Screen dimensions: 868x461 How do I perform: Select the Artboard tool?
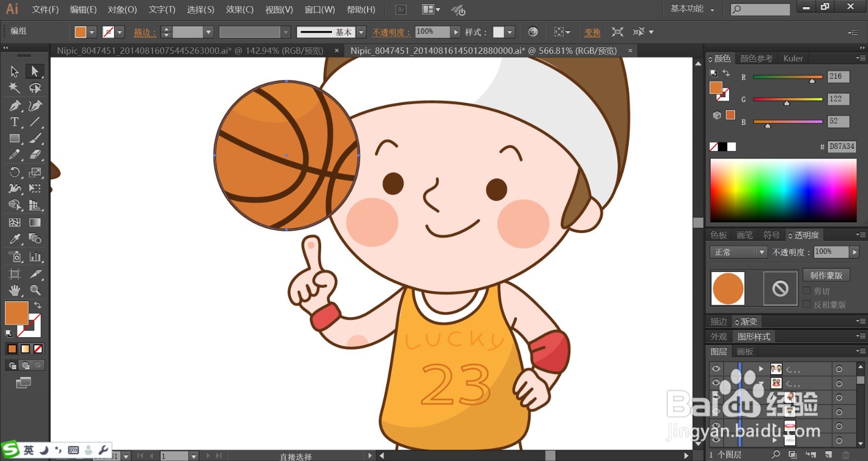point(15,274)
